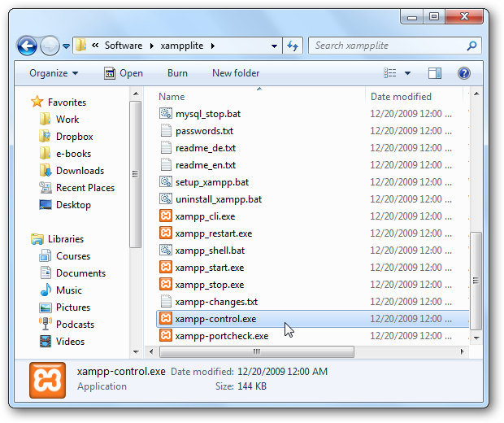Open the Documents library
Screen dimensions: 504x423
[80, 273]
